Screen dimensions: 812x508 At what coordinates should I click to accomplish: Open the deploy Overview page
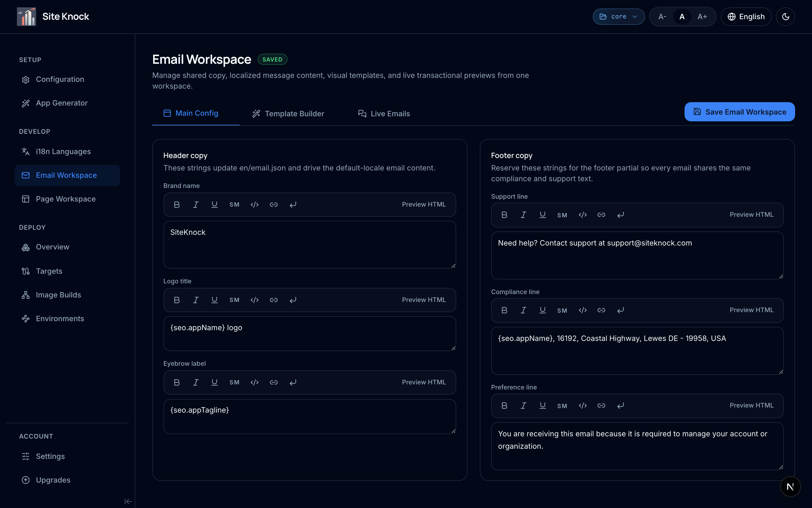67,247
